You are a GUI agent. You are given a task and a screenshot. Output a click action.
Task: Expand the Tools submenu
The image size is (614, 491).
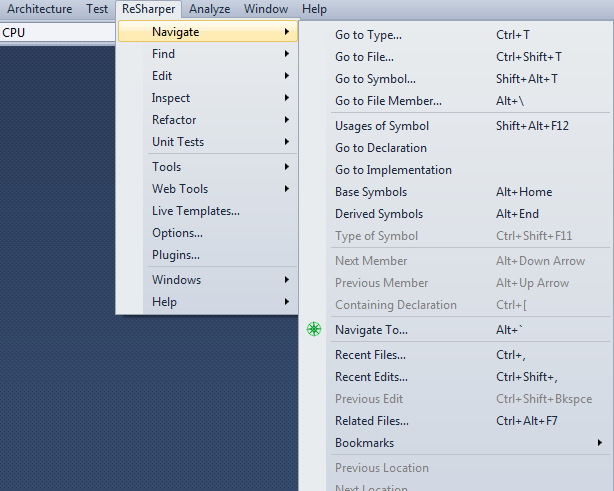point(208,167)
